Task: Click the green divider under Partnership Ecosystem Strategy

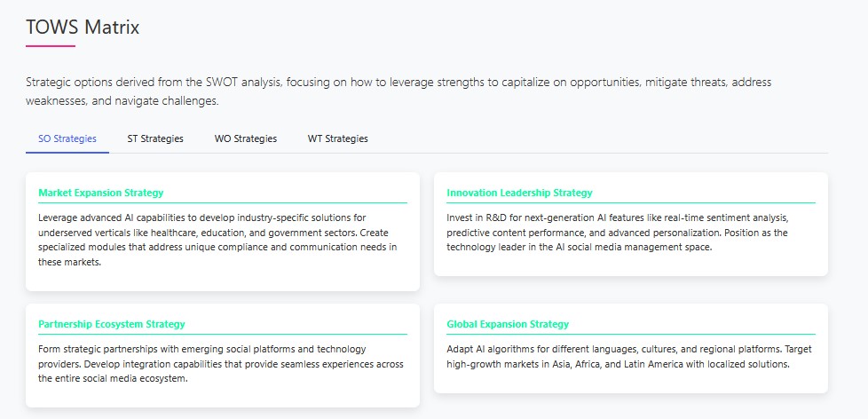Action: 223,334
